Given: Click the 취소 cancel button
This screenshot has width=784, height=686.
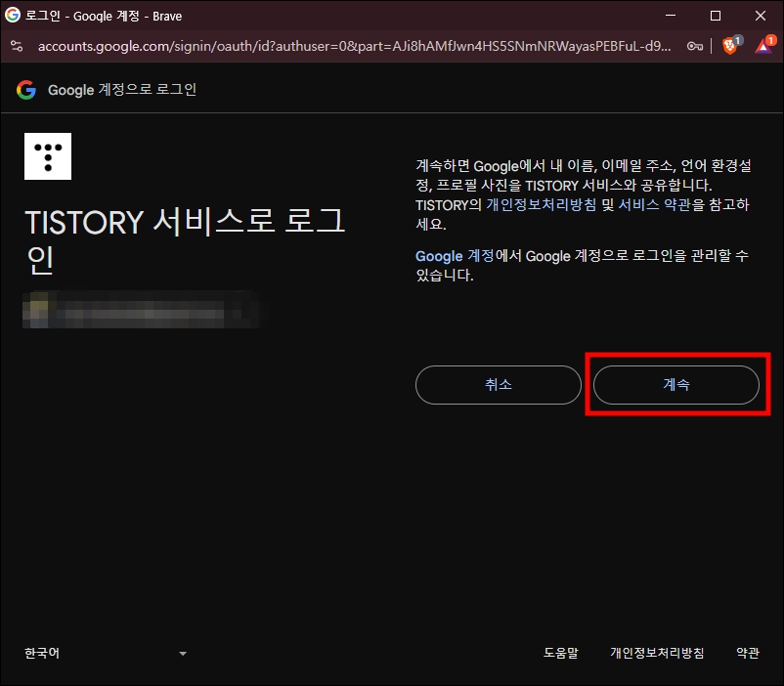Looking at the screenshot, I should point(498,384).
